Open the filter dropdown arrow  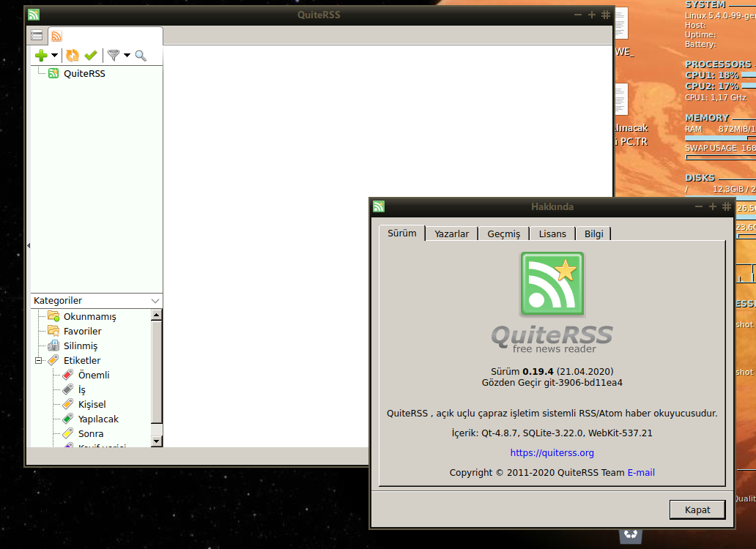point(127,56)
